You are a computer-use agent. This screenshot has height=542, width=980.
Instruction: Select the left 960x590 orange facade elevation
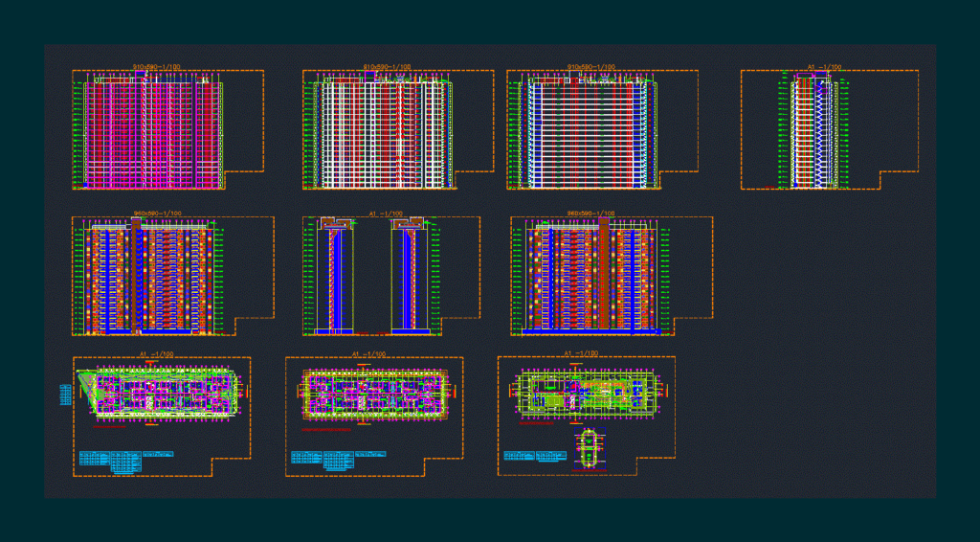pyautogui.click(x=148, y=277)
